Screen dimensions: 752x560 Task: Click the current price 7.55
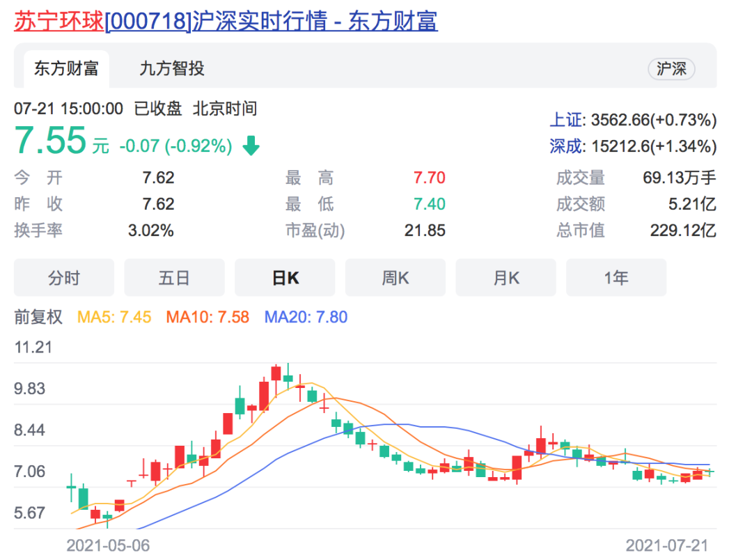[x=50, y=141]
